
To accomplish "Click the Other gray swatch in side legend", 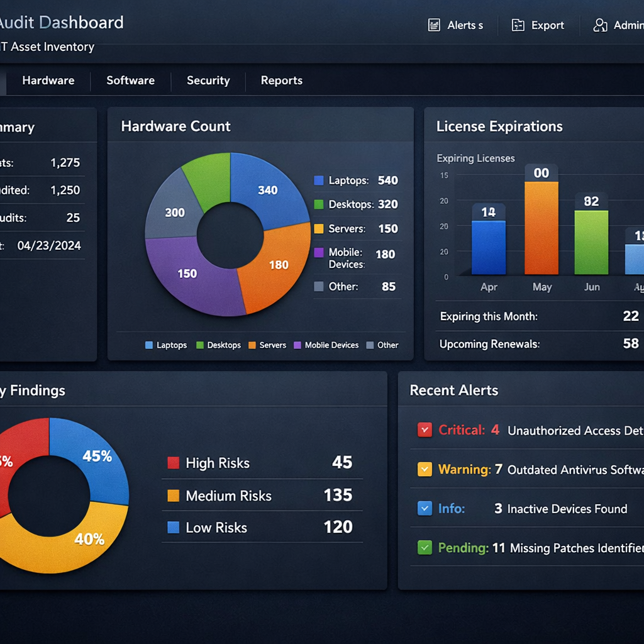I will point(319,286).
